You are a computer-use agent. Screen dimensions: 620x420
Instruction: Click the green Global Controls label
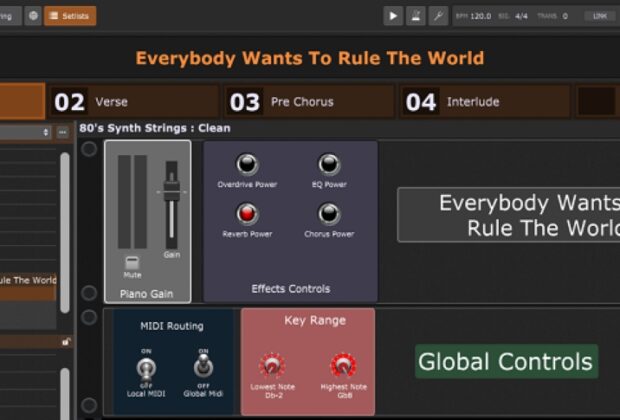[x=506, y=361]
